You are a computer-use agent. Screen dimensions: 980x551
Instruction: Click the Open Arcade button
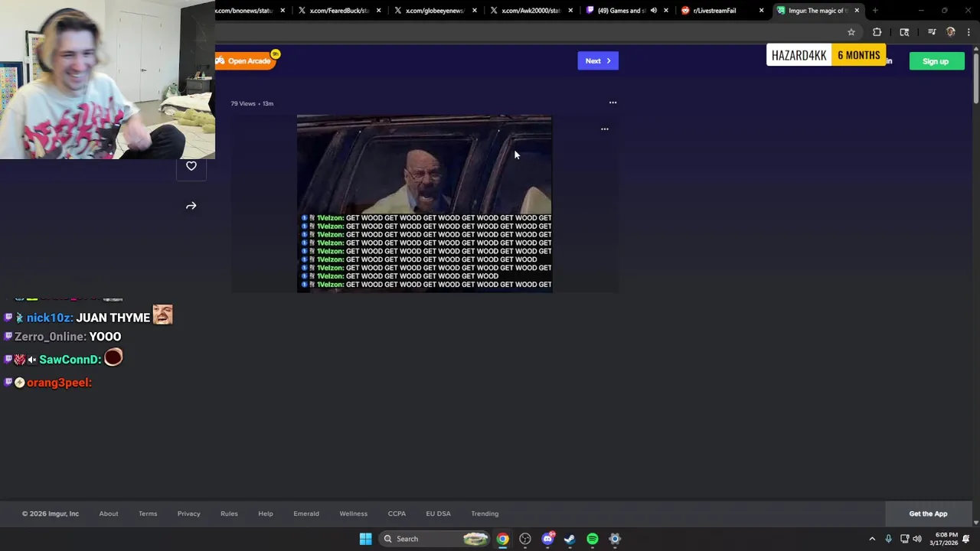(244, 61)
